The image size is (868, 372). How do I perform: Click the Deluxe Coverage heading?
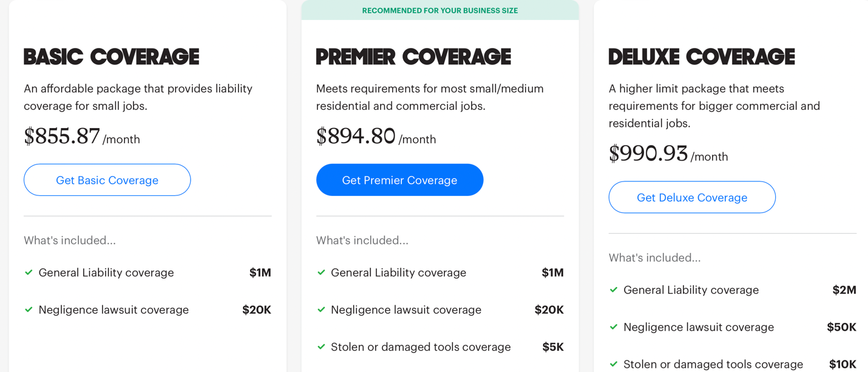coord(702,56)
